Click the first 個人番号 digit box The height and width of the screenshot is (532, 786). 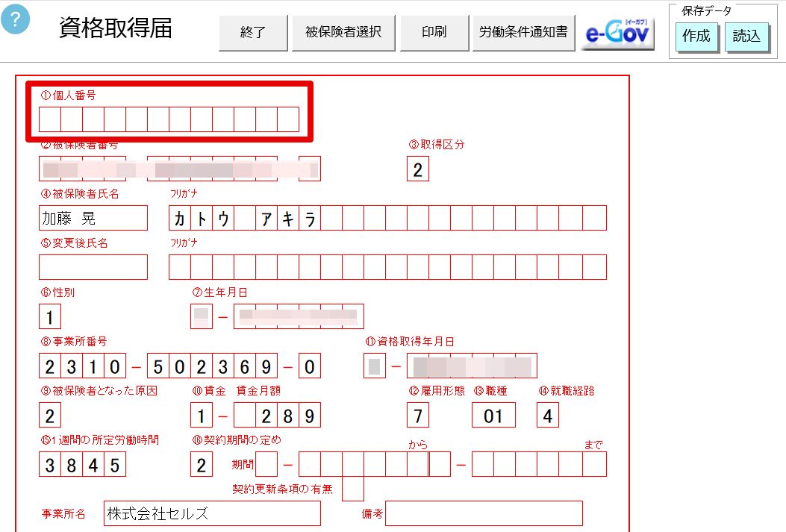[x=49, y=119]
